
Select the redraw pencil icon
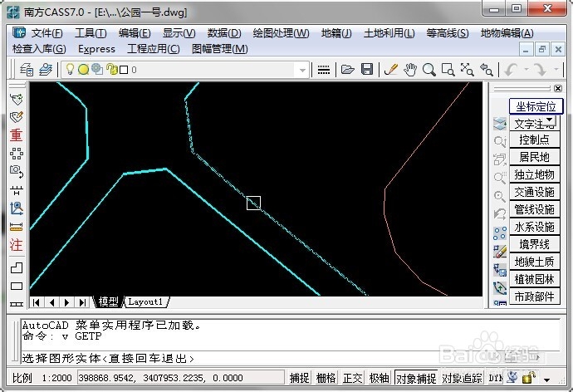tap(390, 69)
